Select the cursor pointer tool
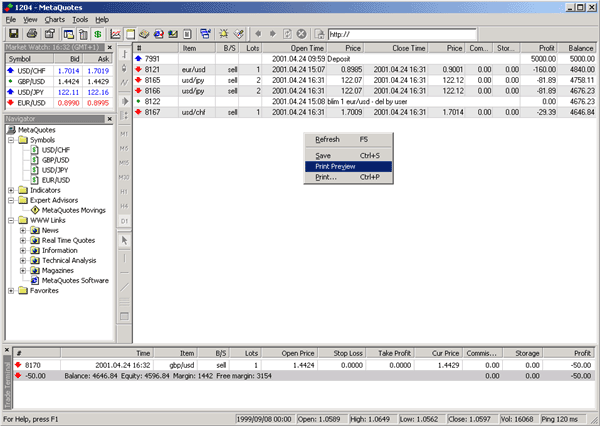 [x=124, y=240]
